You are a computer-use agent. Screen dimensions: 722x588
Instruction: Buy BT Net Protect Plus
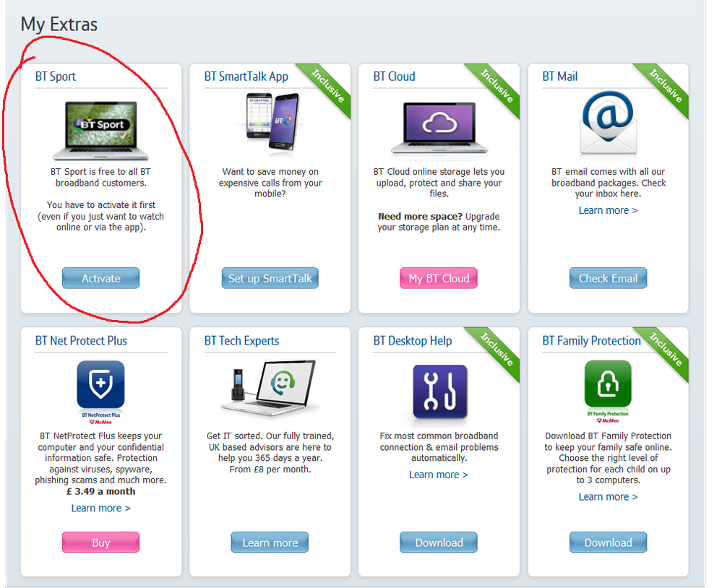[101, 542]
